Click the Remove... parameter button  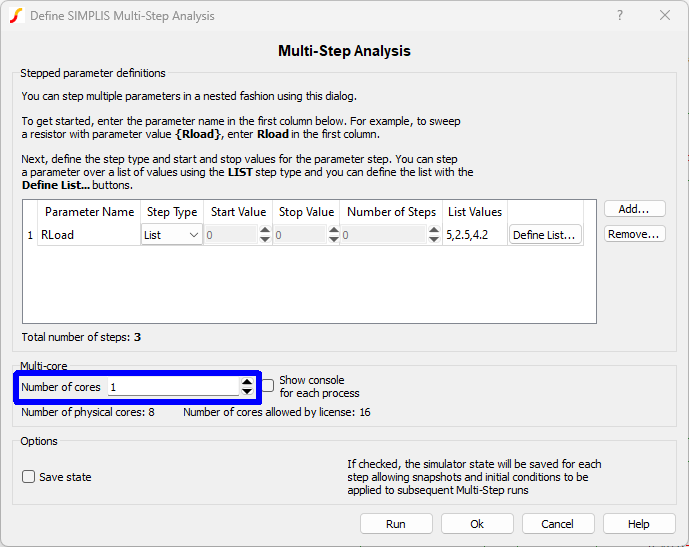(x=634, y=234)
